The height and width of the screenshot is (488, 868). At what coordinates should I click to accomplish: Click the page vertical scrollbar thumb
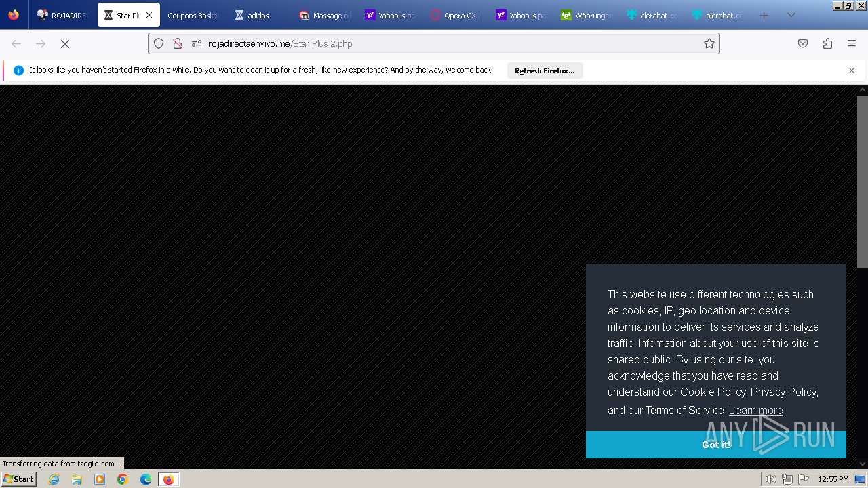tap(863, 181)
